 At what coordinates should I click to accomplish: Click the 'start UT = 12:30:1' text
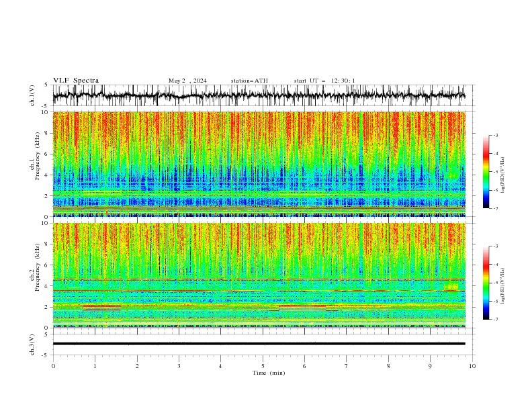(324, 81)
